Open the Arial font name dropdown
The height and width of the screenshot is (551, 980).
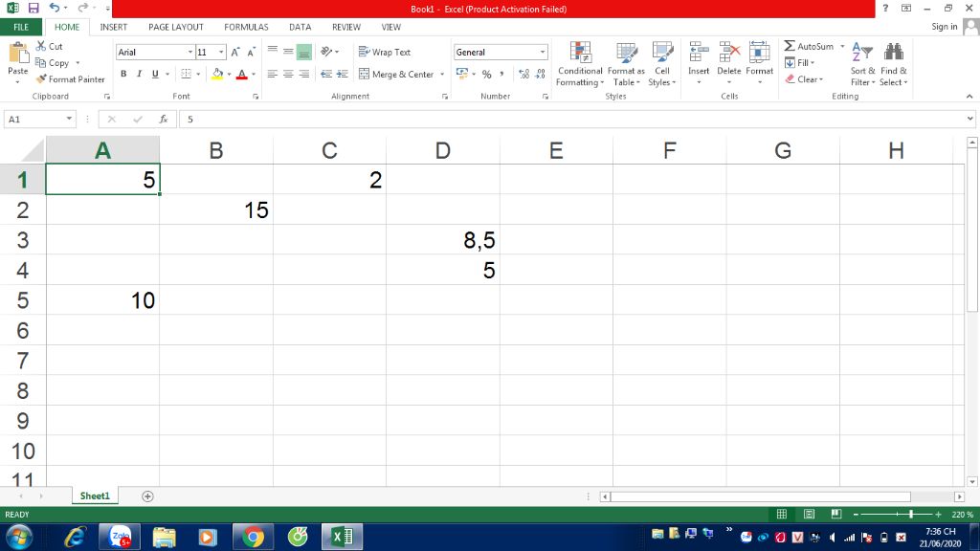190,53
